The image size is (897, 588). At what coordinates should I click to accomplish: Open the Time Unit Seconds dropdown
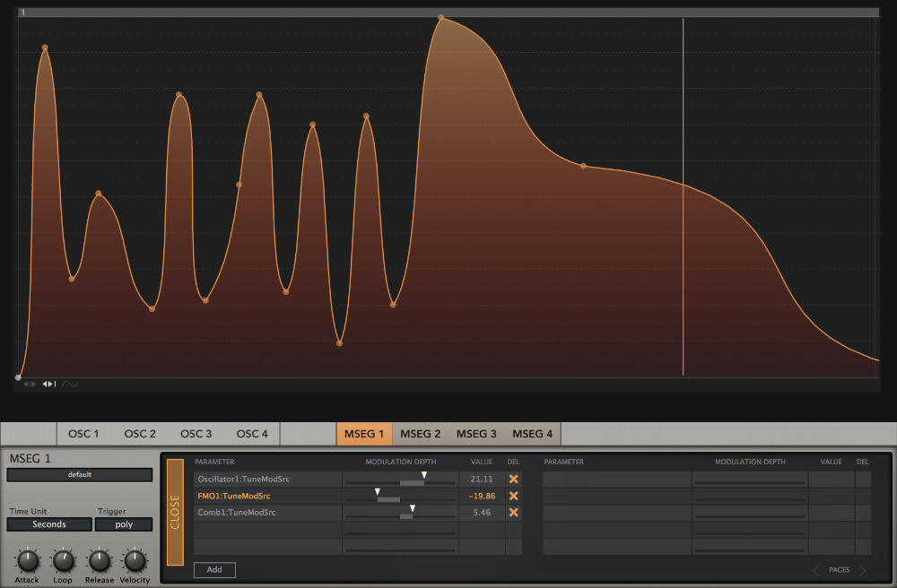(49, 524)
